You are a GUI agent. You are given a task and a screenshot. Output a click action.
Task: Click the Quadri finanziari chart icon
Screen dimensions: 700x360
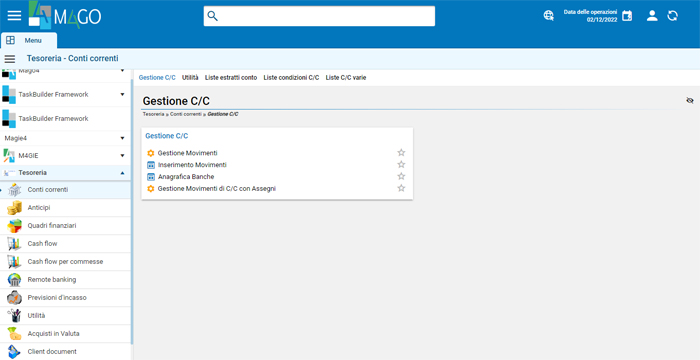pyautogui.click(x=14, y=226)
